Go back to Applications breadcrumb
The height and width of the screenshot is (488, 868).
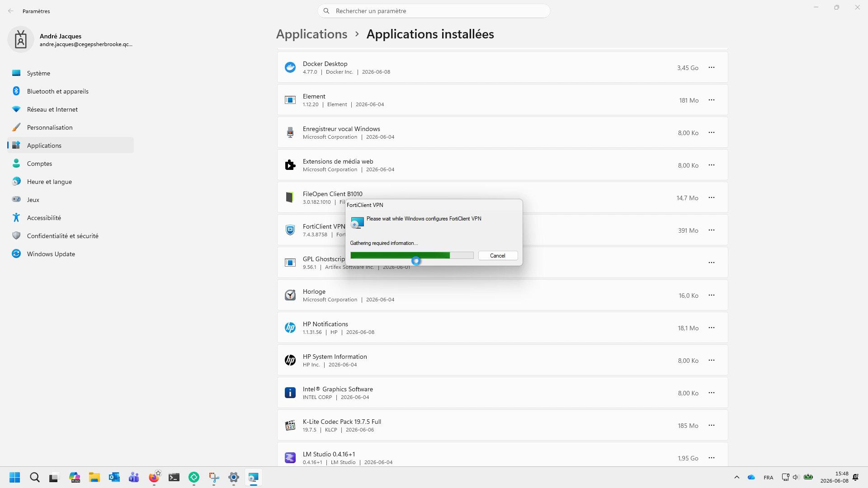[311, 34]
